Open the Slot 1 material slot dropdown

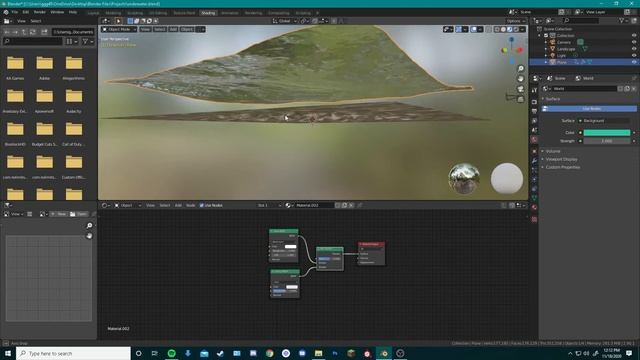[269, 205]
